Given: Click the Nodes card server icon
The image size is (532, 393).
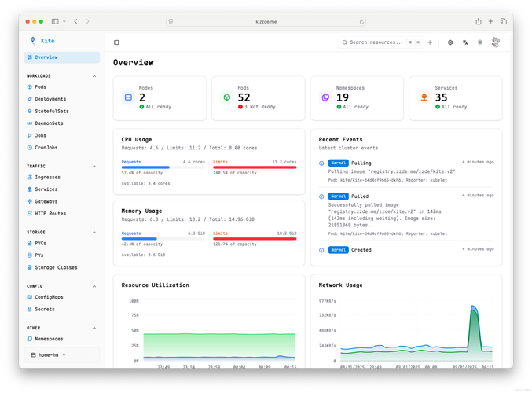Looking at the screenshot, I should pyautogui.click(x=128, y=97).
